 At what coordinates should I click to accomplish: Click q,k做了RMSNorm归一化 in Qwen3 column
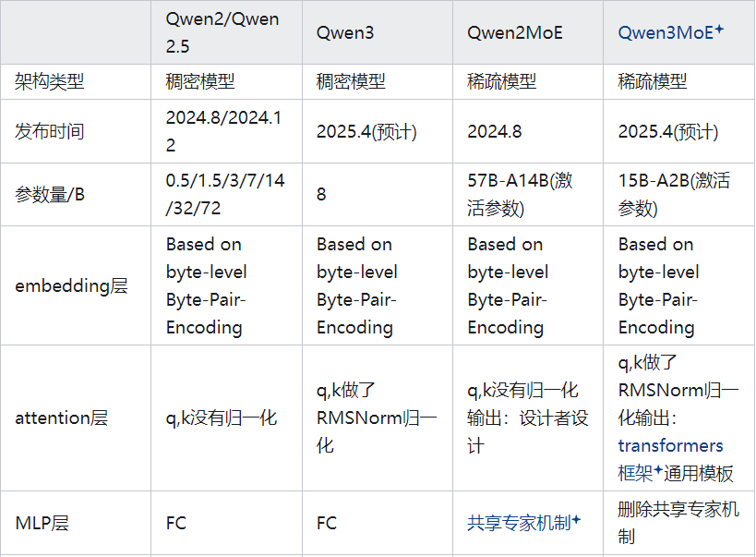click(x=377, y=418)
